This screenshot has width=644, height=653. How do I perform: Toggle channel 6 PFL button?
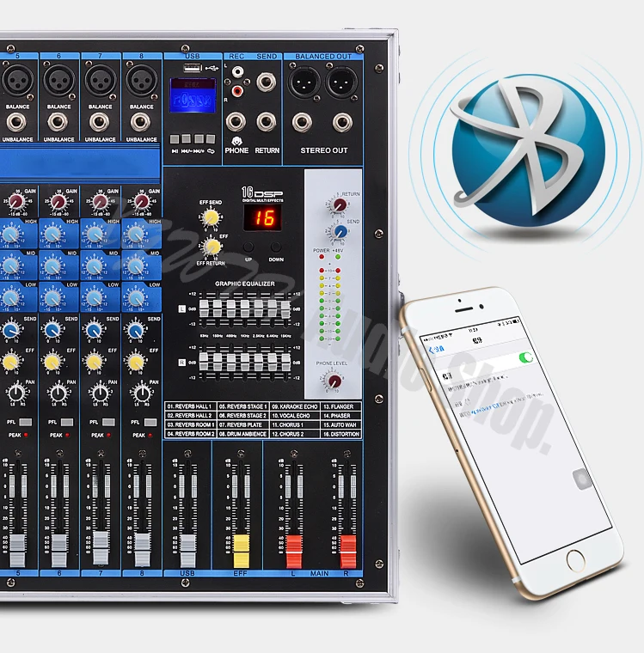tap(67, 422)
